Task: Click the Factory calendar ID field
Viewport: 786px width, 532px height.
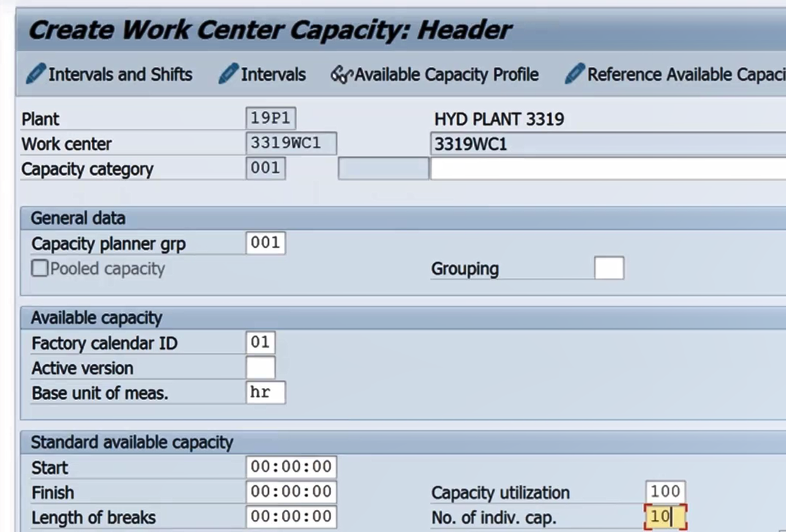Action: (260, 342)
